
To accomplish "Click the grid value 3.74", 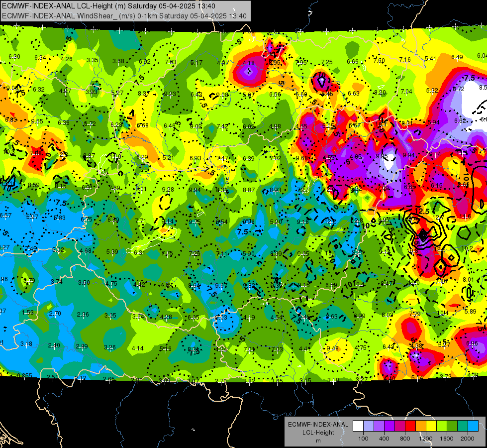I will point(57,282).
